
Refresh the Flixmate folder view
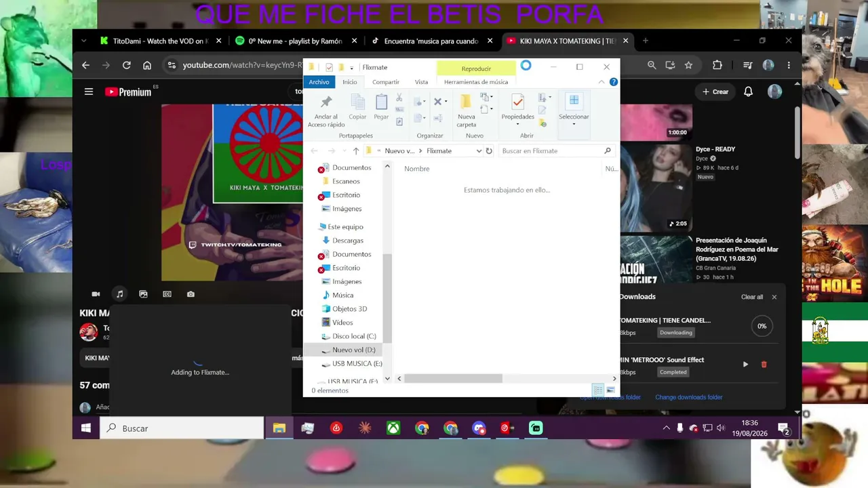pyautogui.click(x=489, y=151)
